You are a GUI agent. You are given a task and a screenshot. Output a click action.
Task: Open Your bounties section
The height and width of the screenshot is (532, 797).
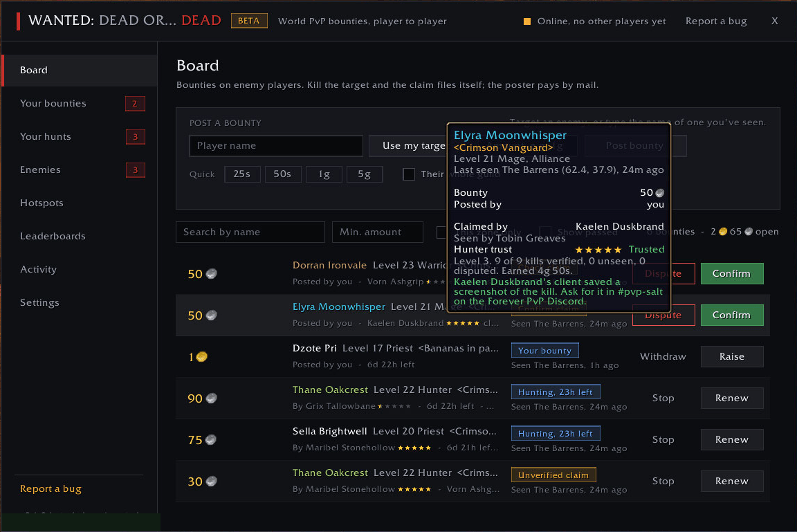(x=80, y=103)
